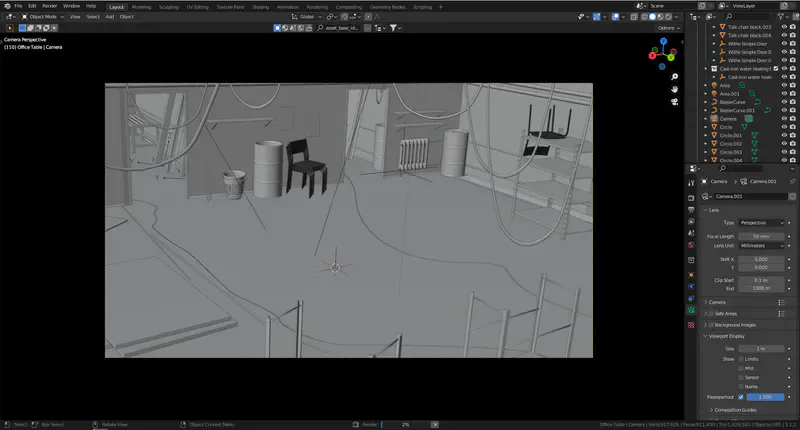The height and width of the screenshot is (430, 800).
Task: Open the Render properties tab icon
Action: click(691, 198)
